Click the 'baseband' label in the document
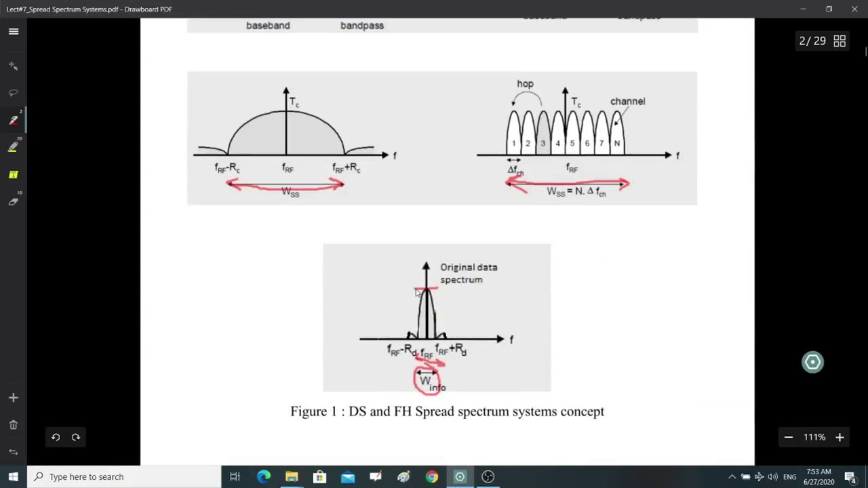Image resolution: width=868 pixels, height=488 pixels. point(268,25)
